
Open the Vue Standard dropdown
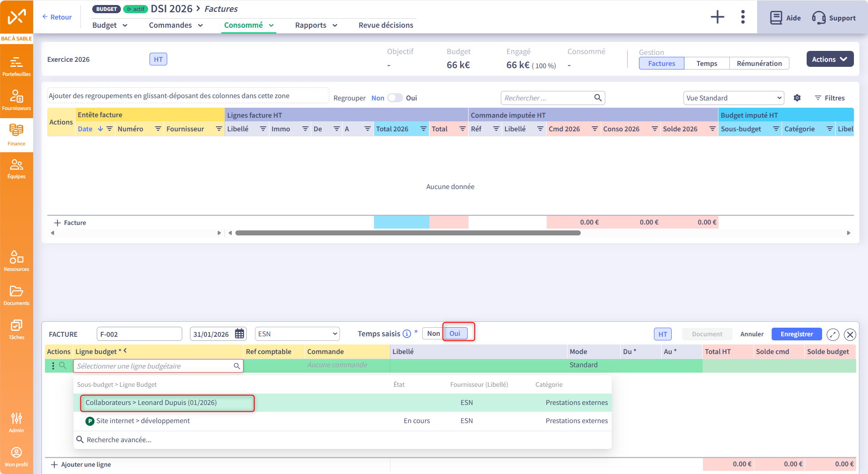(733, 98)
